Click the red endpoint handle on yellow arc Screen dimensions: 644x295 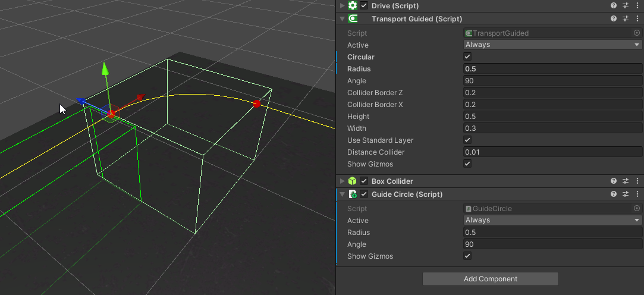point(257,104)
